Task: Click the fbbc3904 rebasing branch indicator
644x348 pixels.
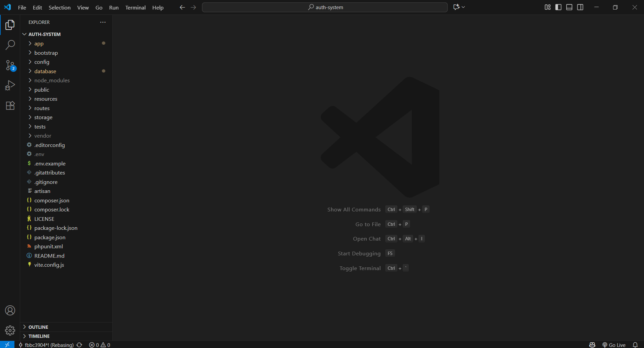Action: [46, 345]
